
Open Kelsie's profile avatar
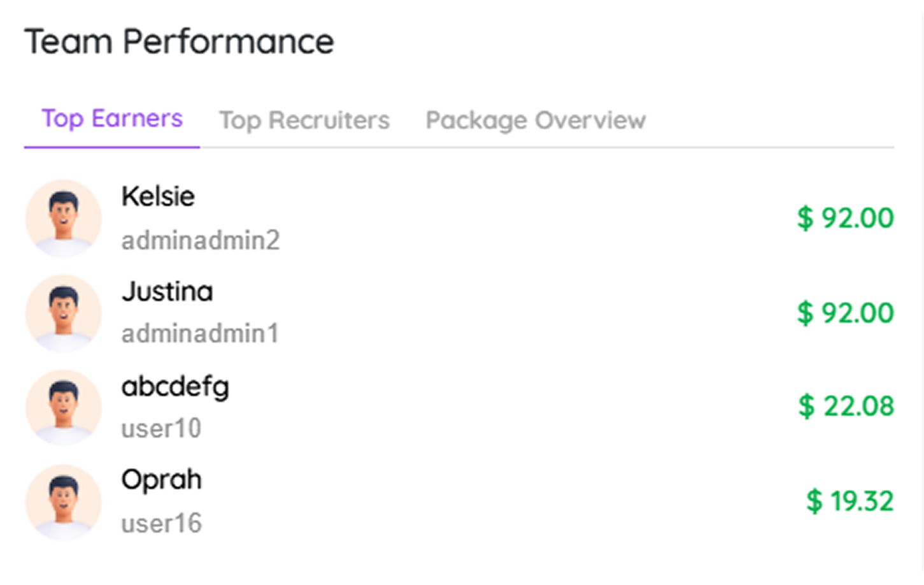click(63, 218)
